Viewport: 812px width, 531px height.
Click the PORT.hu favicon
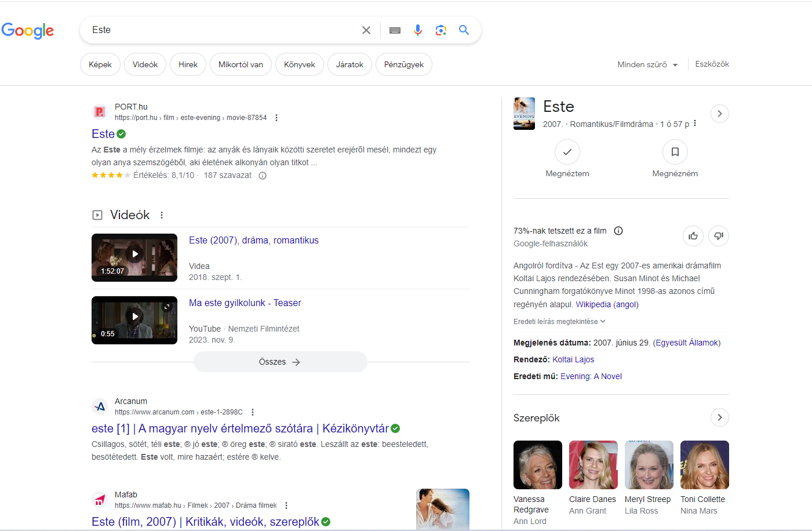click(100, 112)
